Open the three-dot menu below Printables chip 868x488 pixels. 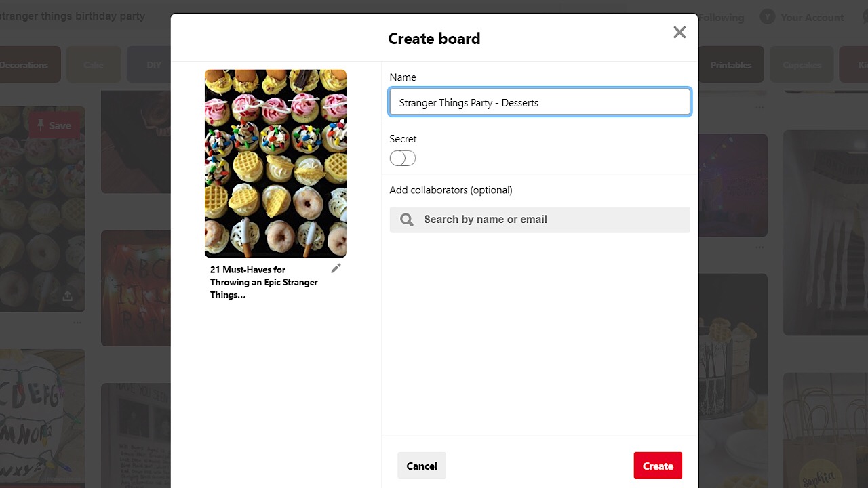pos(759,107)
